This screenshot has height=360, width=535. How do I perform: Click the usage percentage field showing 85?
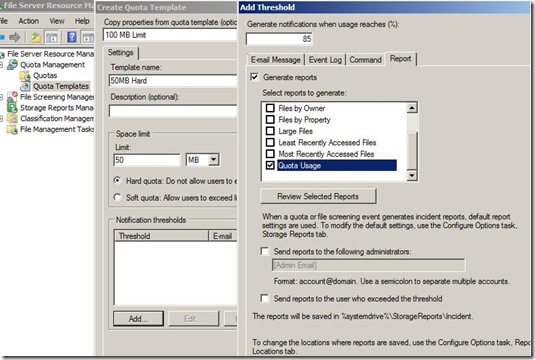pyautogui.click(x=279, y=39)
